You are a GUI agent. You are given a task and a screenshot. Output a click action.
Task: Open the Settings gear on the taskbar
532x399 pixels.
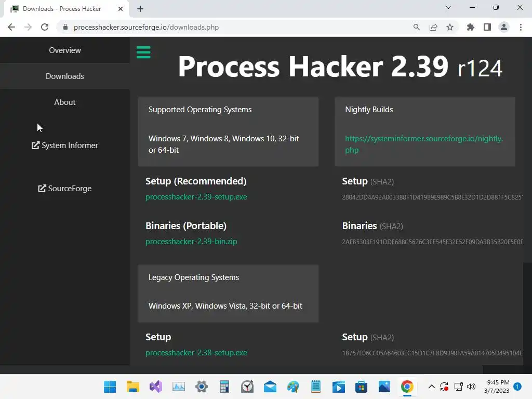point(202,387)
